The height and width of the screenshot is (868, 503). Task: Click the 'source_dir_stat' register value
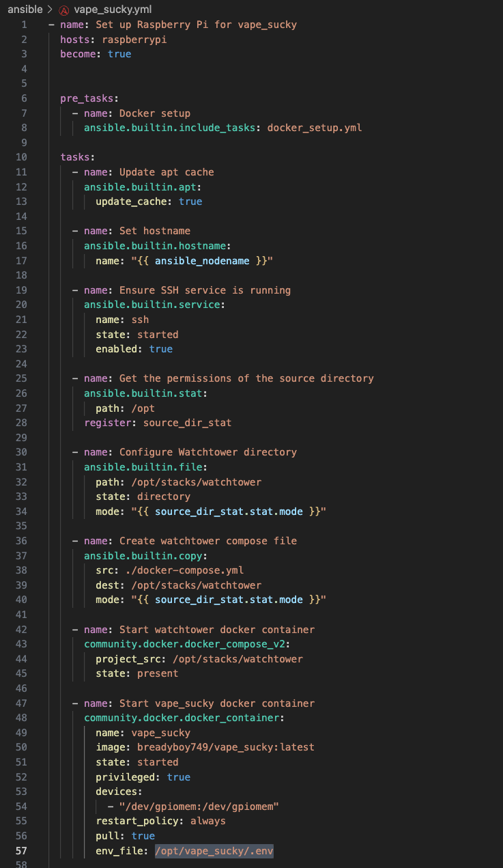tap(187, 423)
